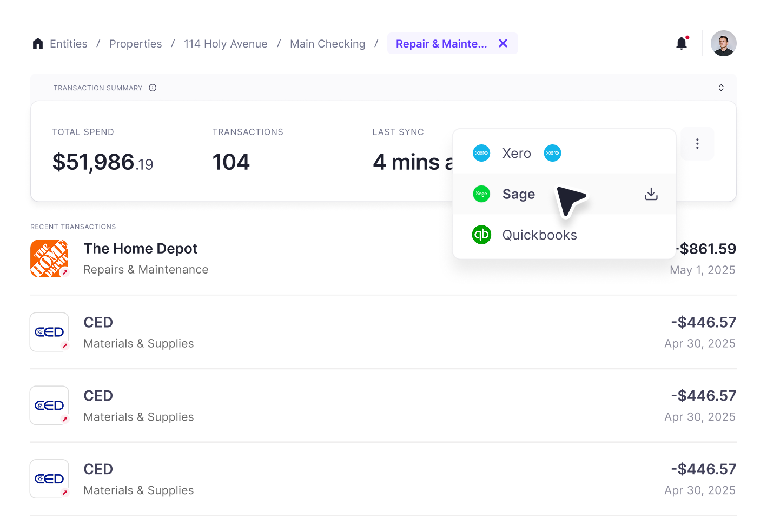Click the transactions count 104
Image resolution: width=767 pixels, height=532 pixels.
point(231,162)
